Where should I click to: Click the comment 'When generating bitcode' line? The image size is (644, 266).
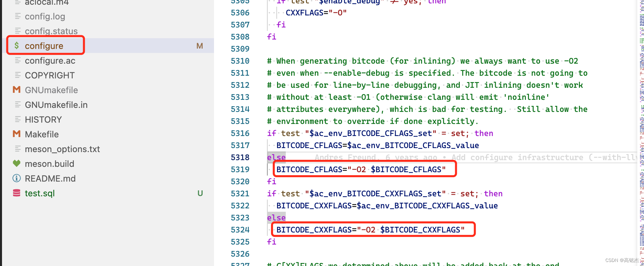point(423,61)
